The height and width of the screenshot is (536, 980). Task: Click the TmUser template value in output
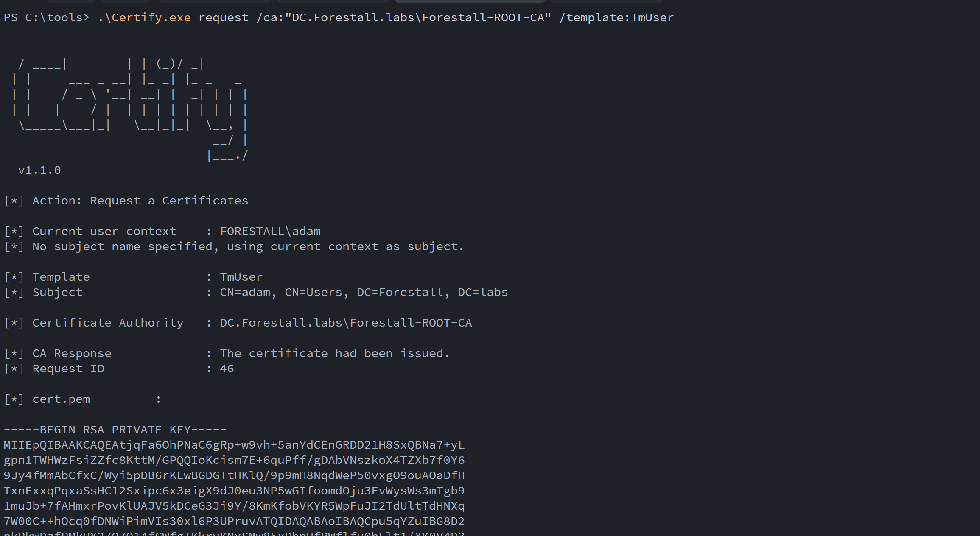click(x=241, y=277)
